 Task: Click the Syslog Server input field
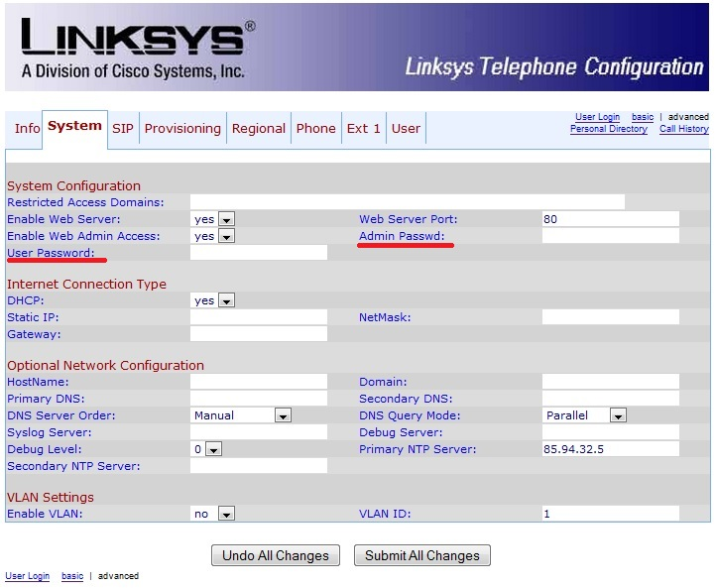[259, 432]
